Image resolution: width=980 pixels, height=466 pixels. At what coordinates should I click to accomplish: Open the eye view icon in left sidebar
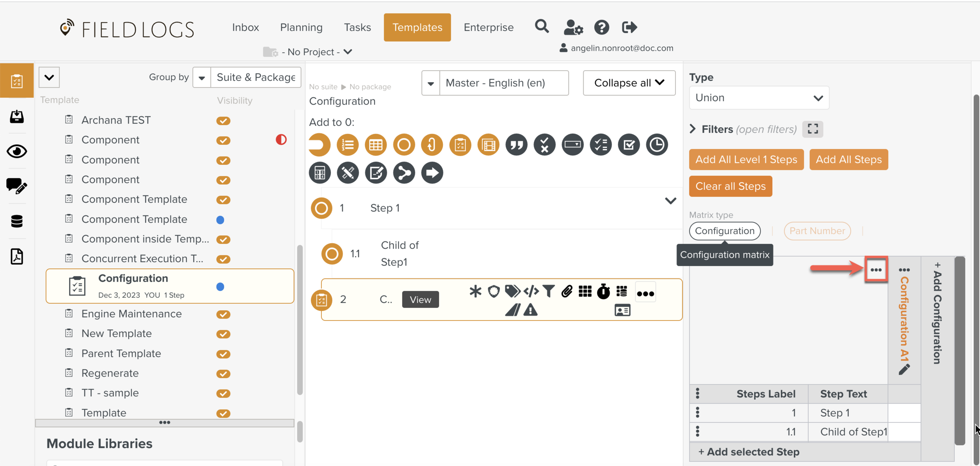tap(16, 151)
